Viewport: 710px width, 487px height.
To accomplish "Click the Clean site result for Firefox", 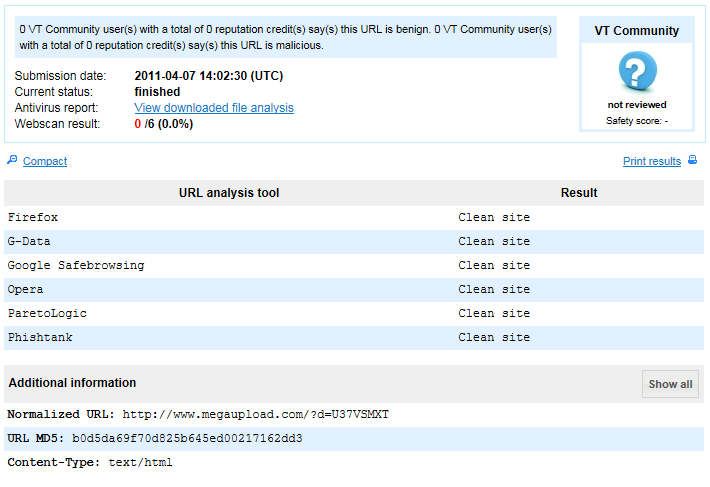I will [x=494, y=217].
